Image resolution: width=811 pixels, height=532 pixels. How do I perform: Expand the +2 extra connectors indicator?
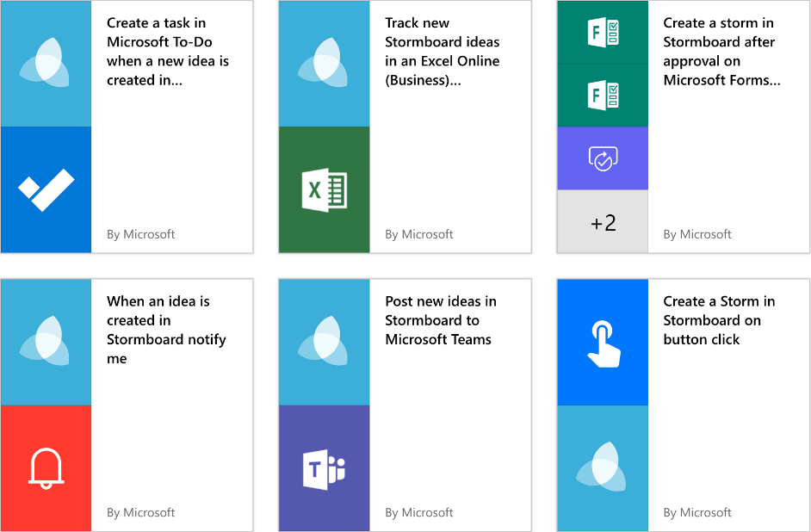click(x=603, y=221)
